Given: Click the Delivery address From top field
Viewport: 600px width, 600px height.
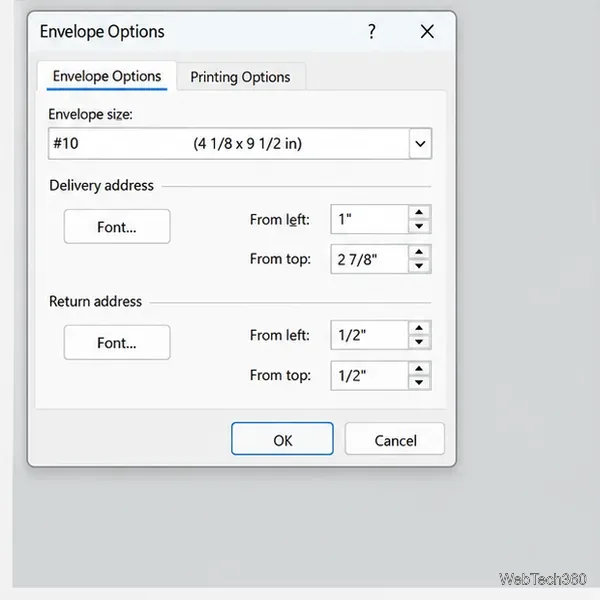Looking at the screenshot, I should click(369, 259).
